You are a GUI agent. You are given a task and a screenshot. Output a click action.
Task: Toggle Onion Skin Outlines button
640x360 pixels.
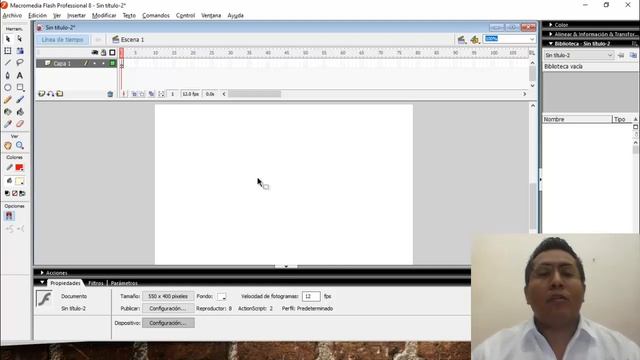pyautogui.click(x=142, y=94)
